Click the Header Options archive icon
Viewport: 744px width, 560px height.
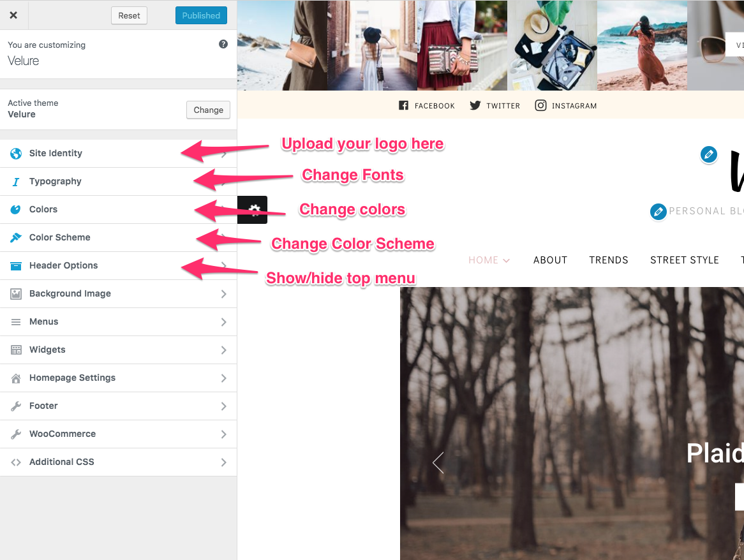(16, 265)
